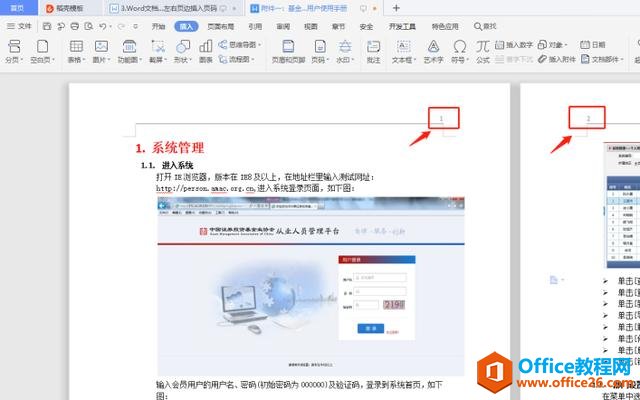Click the print icon in quick toolbar

pyautogui.click(x=74, y=26)
